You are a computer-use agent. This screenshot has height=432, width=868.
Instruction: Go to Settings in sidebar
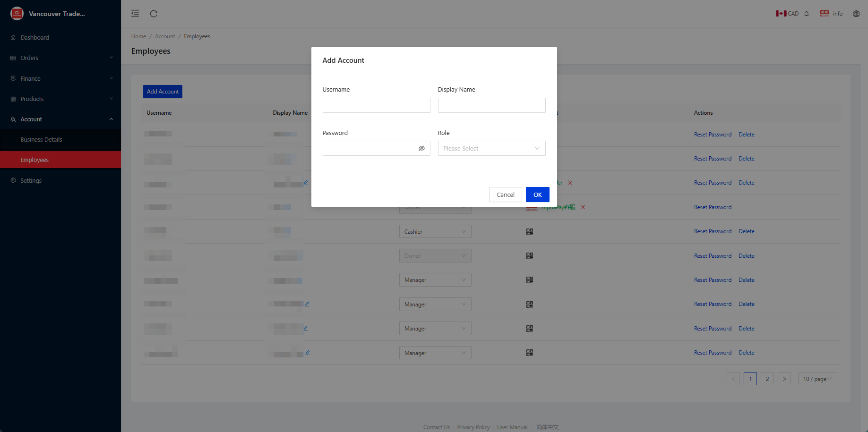point(31,181)
